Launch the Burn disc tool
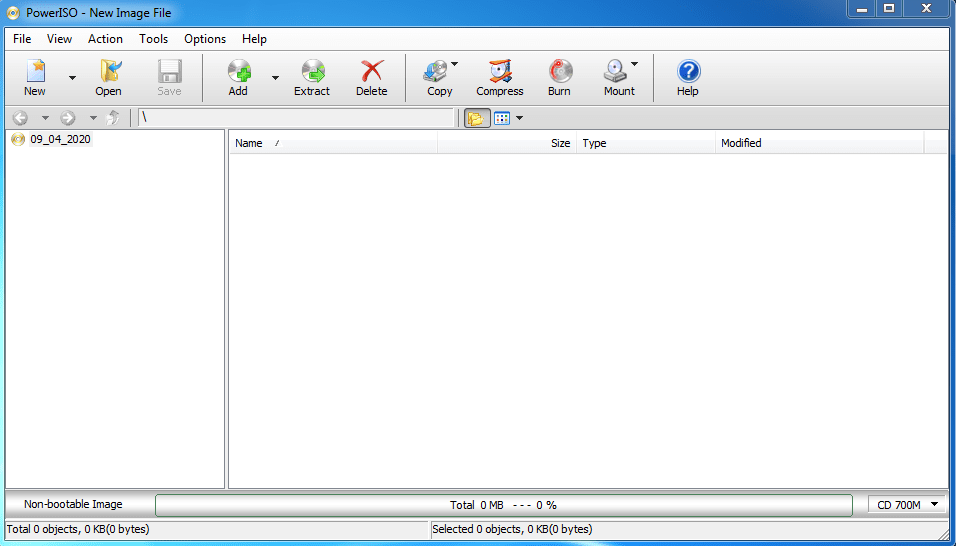This screenshot has width=956, height=546. coord(559,77)
